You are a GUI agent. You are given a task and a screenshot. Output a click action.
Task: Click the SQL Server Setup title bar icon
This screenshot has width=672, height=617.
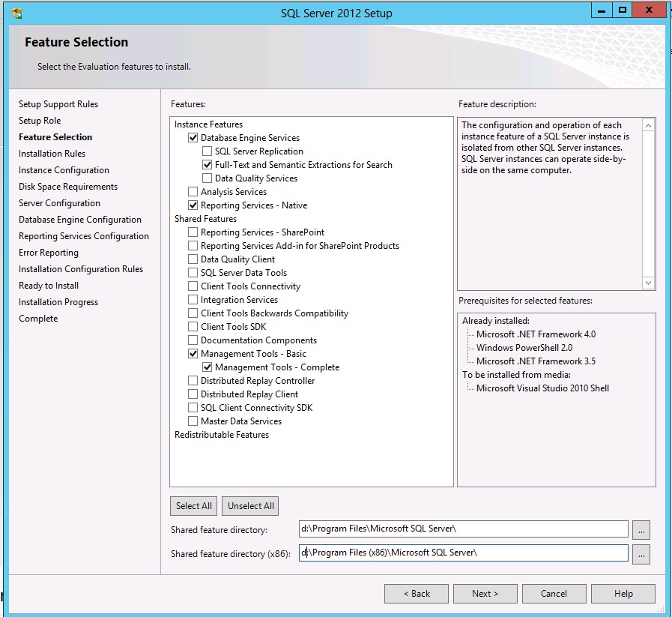tap(17, 13)
